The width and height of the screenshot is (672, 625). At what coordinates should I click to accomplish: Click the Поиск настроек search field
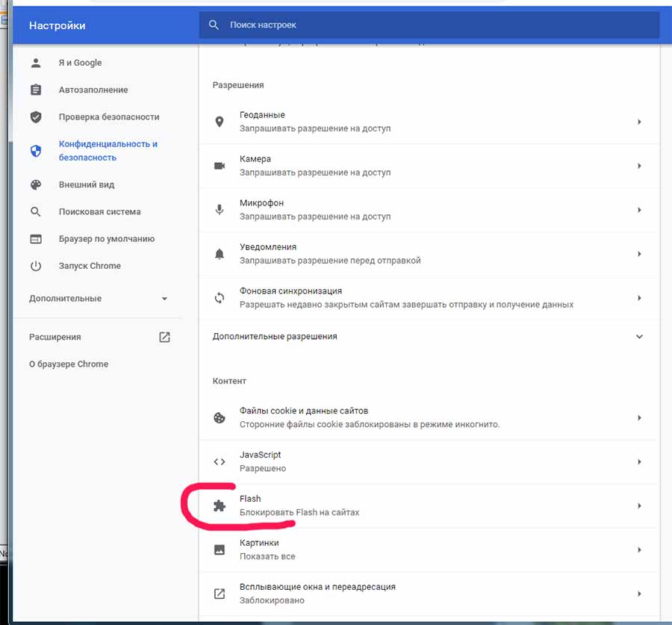click(429, 25)
